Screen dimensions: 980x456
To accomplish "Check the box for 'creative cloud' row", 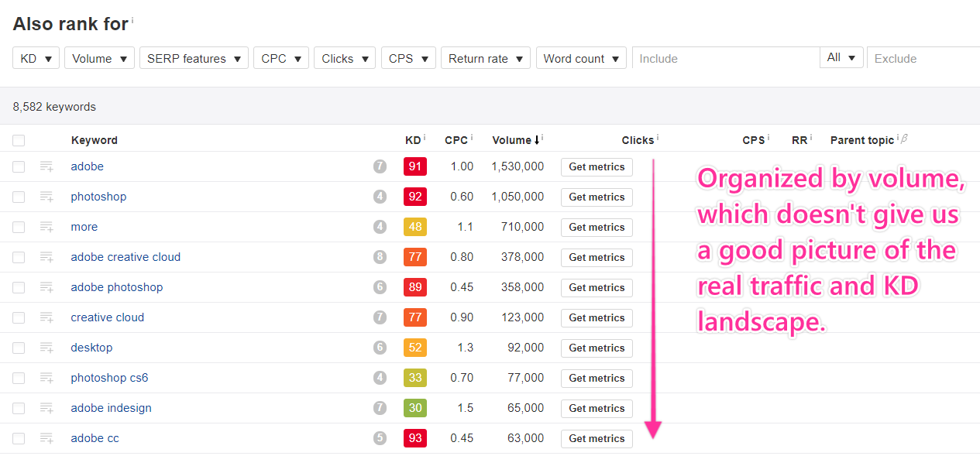I will tap(19, 317).
